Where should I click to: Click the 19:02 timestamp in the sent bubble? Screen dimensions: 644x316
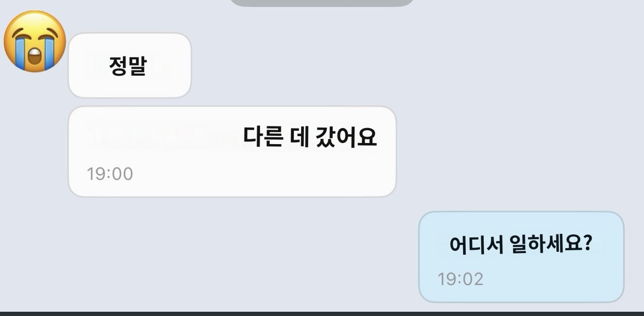coord(460,279)
